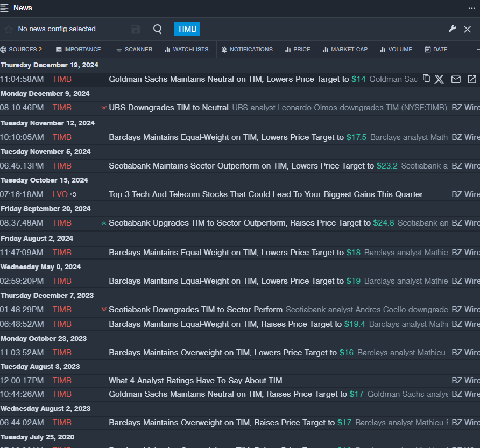Select the Watchlists filter tab
The width and height of the screenshot is (480, 448).
pos(186,49)
